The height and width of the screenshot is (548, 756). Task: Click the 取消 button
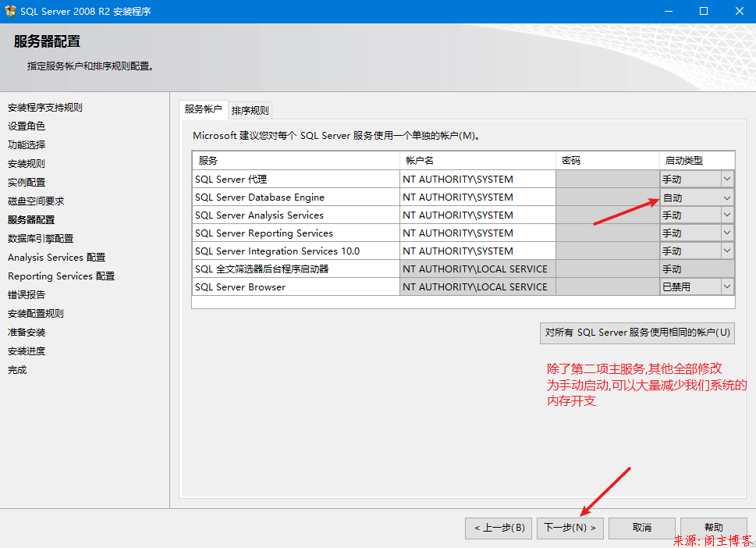(x=642, y=528)
